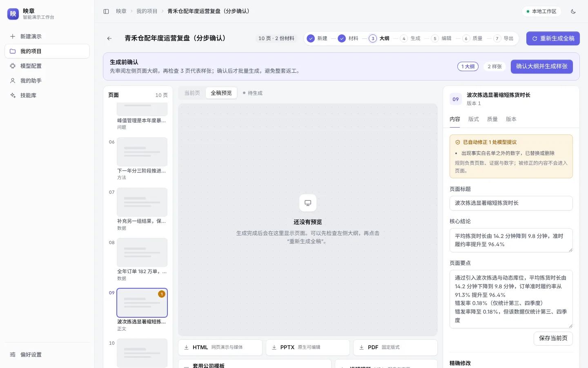Click the 本地工作区 status chip
Image resolution: width=588 pixels, height=368 pixels.
(541, 11)
